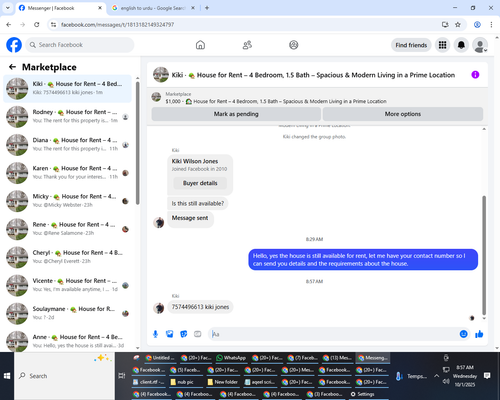
Task: Open the Diana conversation
Action: 67,145
